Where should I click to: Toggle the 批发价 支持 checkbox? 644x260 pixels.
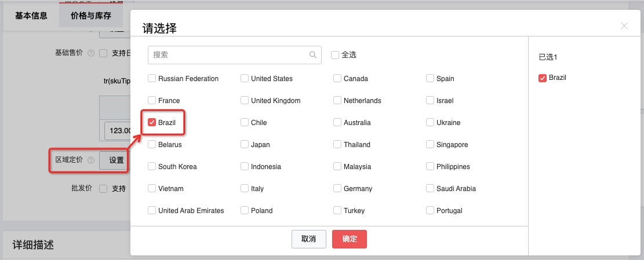(x=103, y=189)
